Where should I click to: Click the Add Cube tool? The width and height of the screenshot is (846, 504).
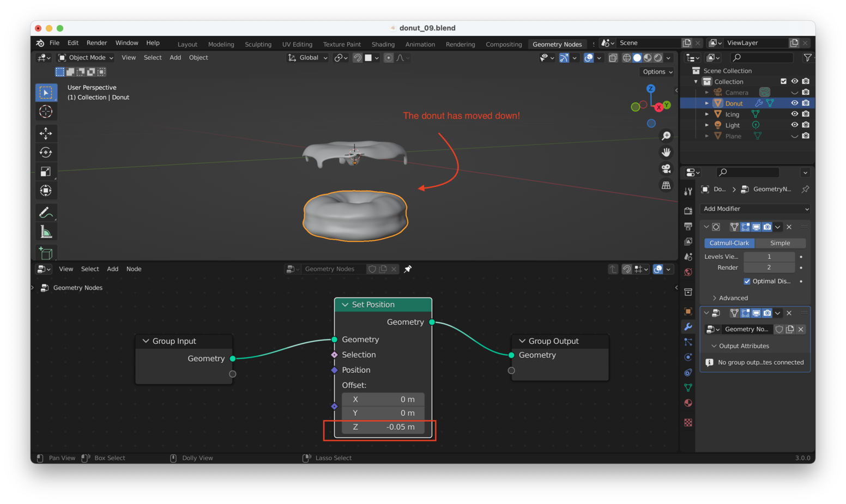(46, 253)
